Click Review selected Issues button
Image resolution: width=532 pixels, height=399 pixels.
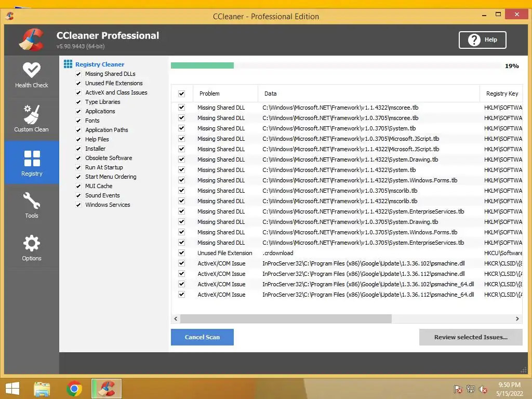471,337
